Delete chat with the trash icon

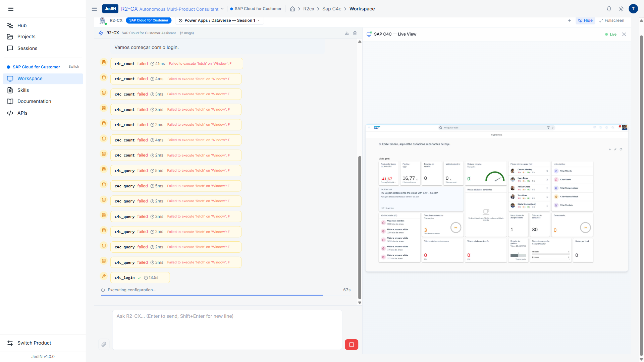(x=355, y=33)
